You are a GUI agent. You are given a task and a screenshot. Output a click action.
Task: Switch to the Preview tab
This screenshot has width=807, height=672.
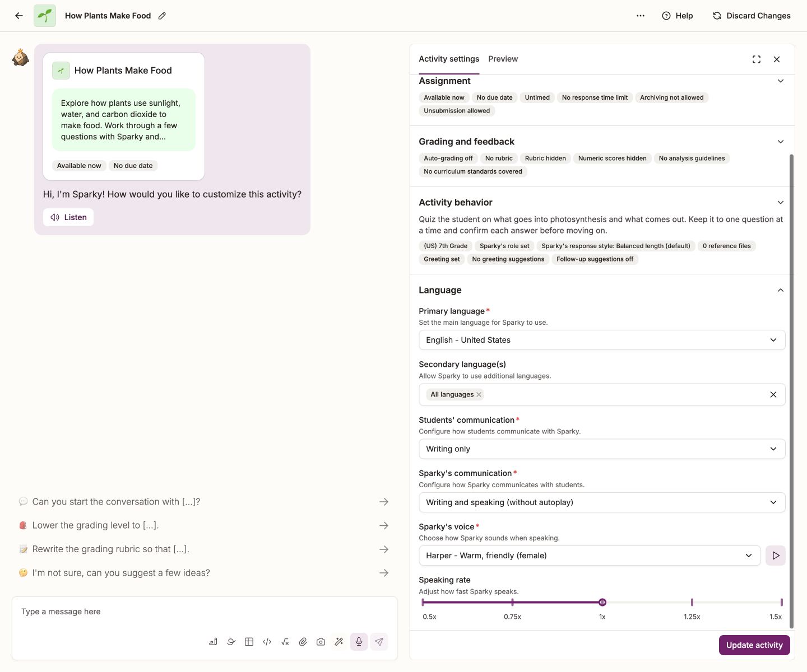tap(503, 59)
